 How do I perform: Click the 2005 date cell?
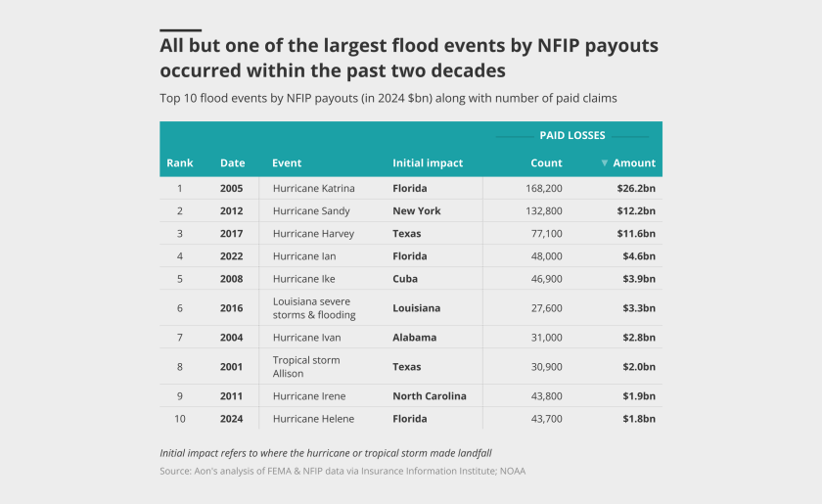pos(231,188)
